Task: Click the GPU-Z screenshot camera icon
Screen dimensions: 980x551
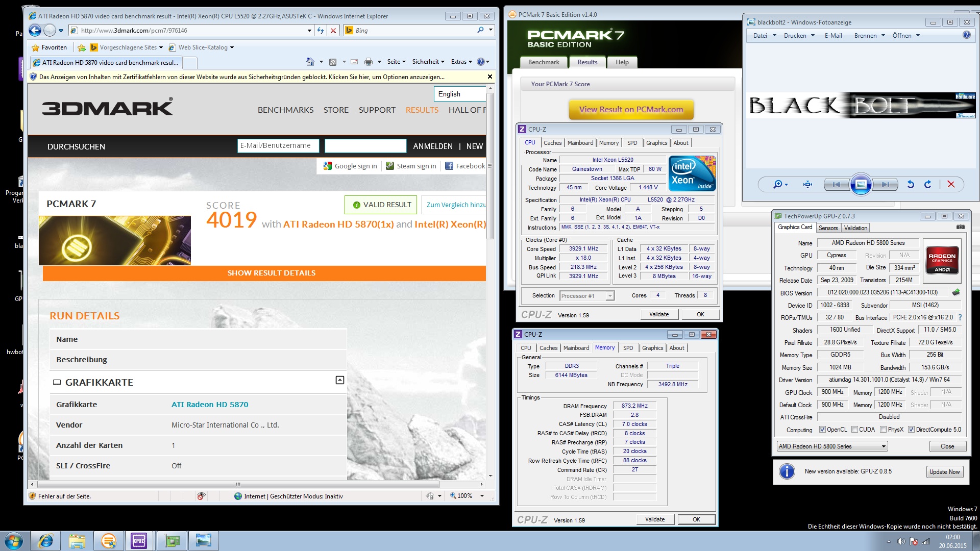Action: (960, 227)
